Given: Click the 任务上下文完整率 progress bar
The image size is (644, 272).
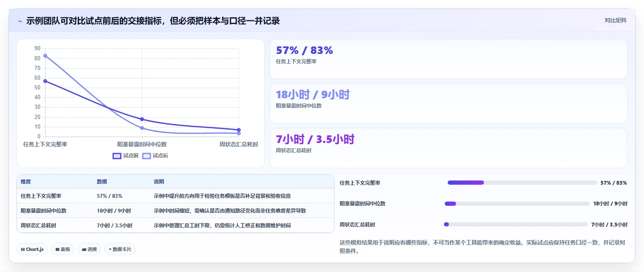Looking at the screenshot, I should click(522, 183).
